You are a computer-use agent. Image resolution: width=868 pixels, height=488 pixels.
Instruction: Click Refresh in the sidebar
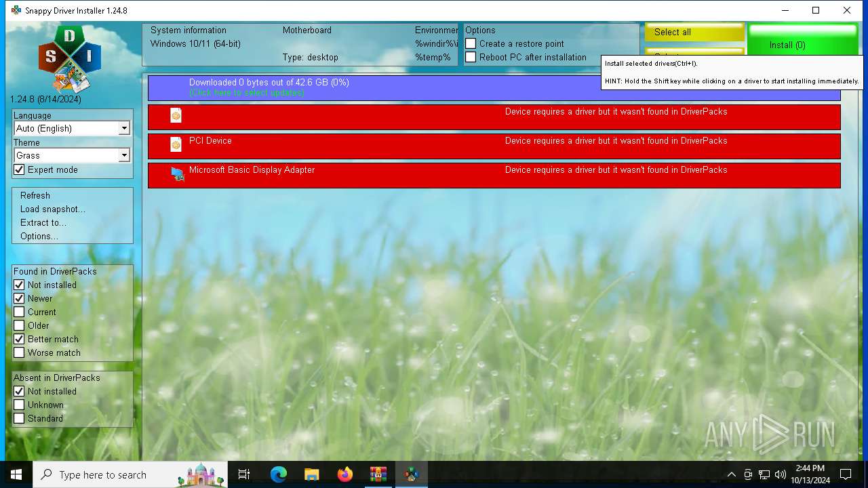tap(35, 196)
